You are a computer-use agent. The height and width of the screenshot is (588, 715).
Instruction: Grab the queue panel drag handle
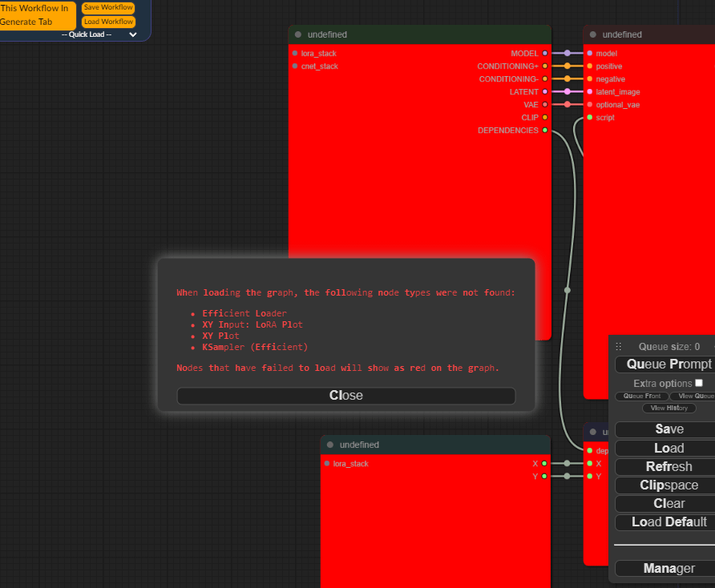point(618,347)
